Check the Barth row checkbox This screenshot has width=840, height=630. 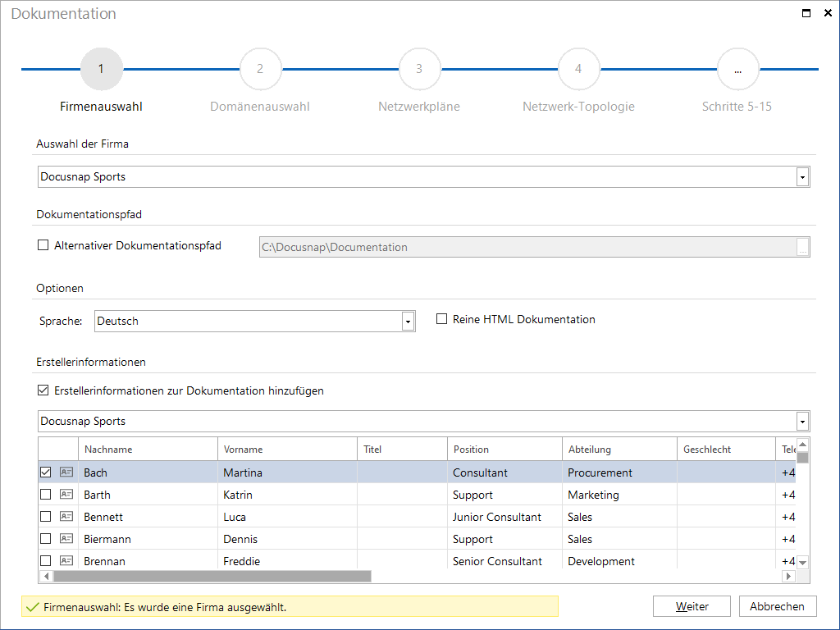(46, 495)
